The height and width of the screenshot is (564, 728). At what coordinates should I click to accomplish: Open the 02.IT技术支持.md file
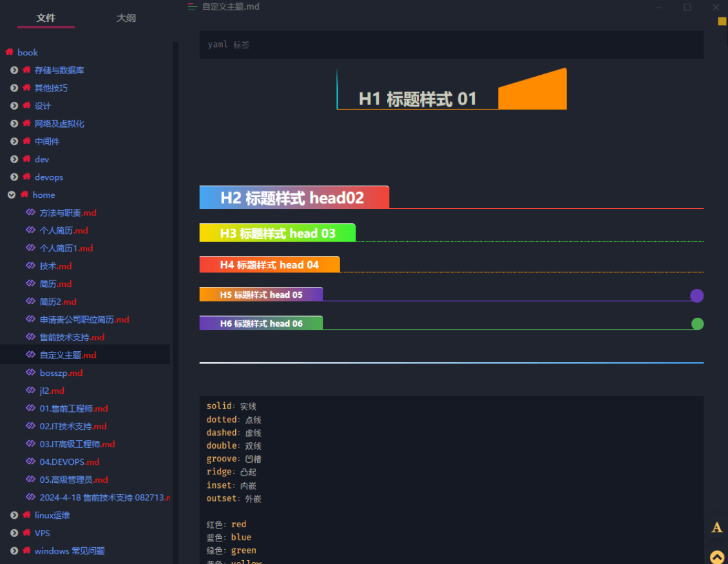73,427
